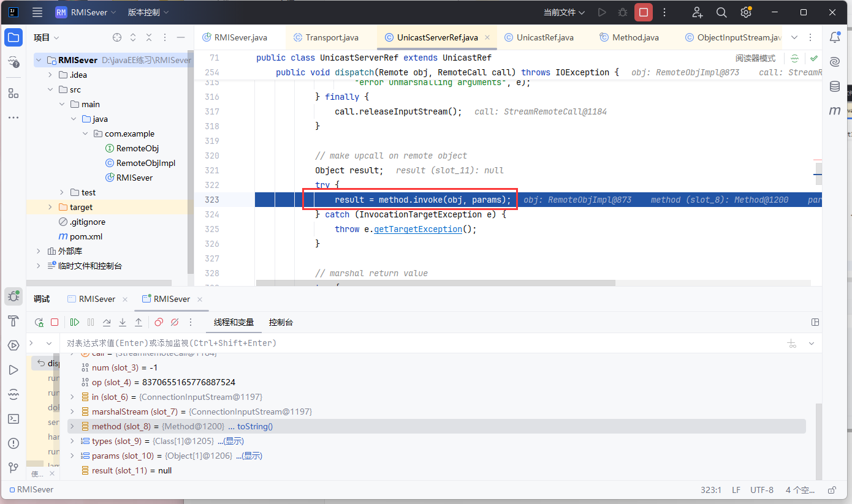Open View Breakpoints double-circle icon
This screenshot has height=504, width=852.
159,322
